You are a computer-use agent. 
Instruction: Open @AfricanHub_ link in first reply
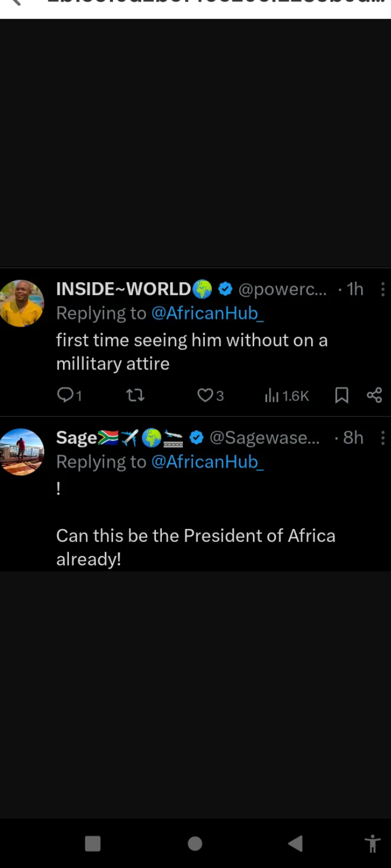click(x=207, y=313)
